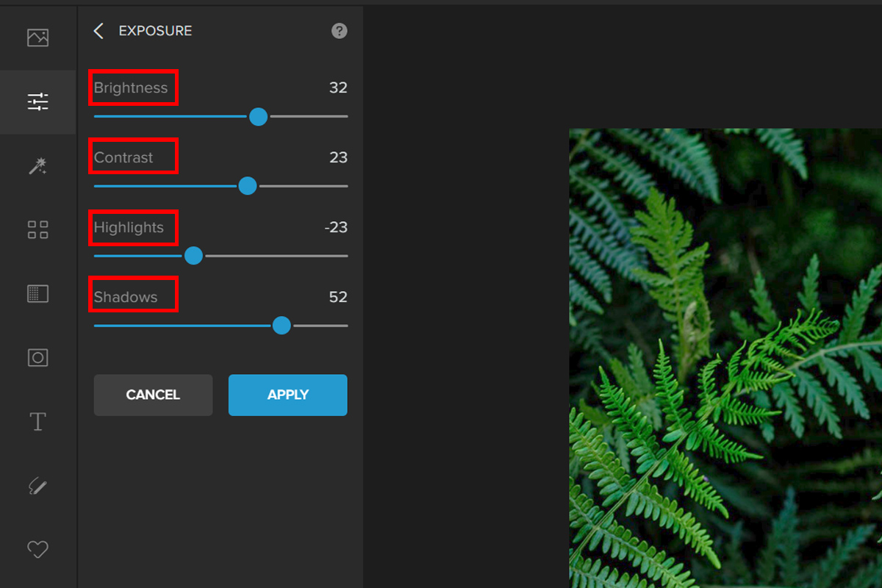Image resolution: width=882 pixels, height=588 pixels.
Task: Go back using the Exposure chevron arrow
Action: (x=98, y=31)
